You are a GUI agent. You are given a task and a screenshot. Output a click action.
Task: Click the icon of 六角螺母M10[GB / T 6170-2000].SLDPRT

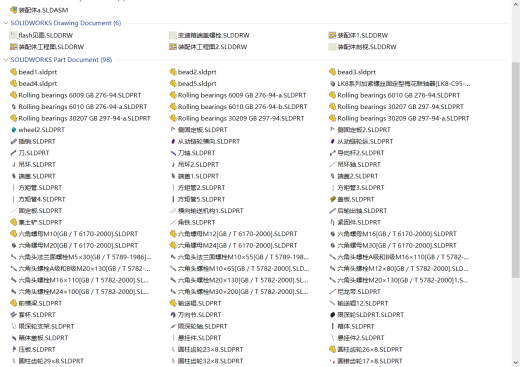coord(13,234)
